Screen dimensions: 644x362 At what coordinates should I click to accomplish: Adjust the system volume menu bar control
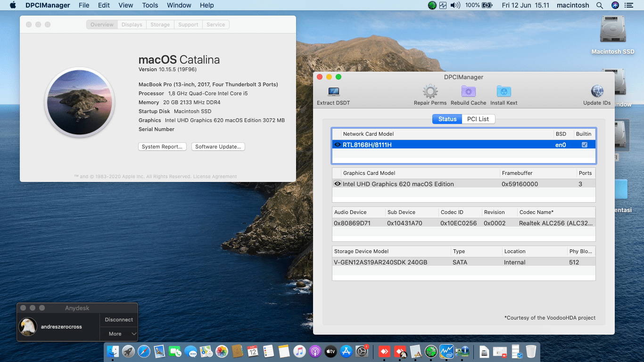click(454, 5)
